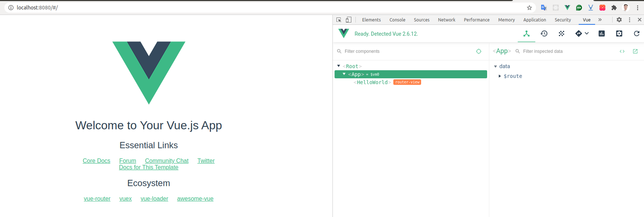This screenshot has width=644, height=217.
Task: Open the Core Docs link
Action: point(96,161)
